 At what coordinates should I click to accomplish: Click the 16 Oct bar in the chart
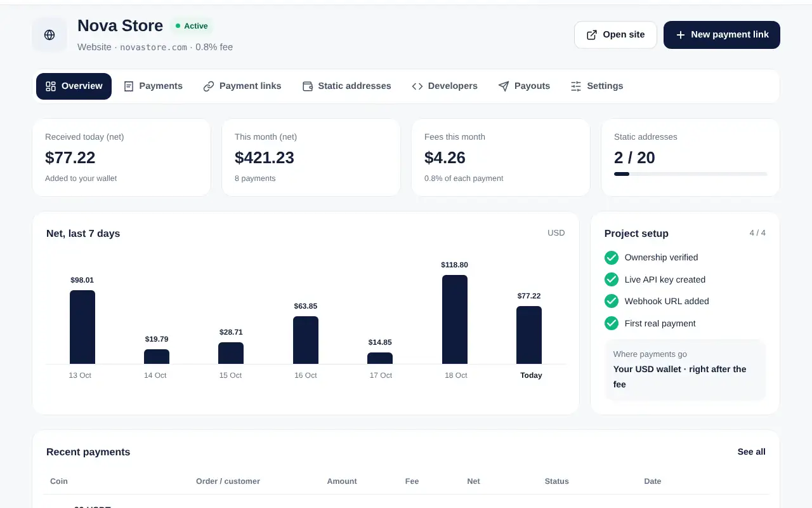coord(306,340)
